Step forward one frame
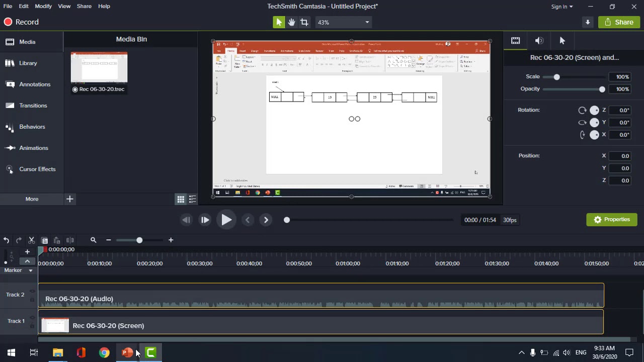The height and width of the screenshot is (362, 644). [x=205, y=220]
